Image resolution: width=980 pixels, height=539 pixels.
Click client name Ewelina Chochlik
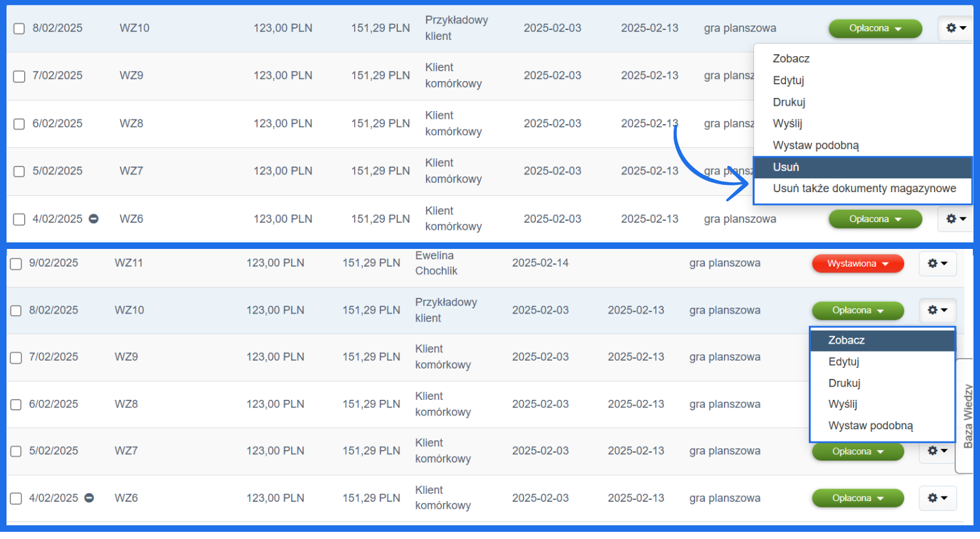[x=436, y=263]
